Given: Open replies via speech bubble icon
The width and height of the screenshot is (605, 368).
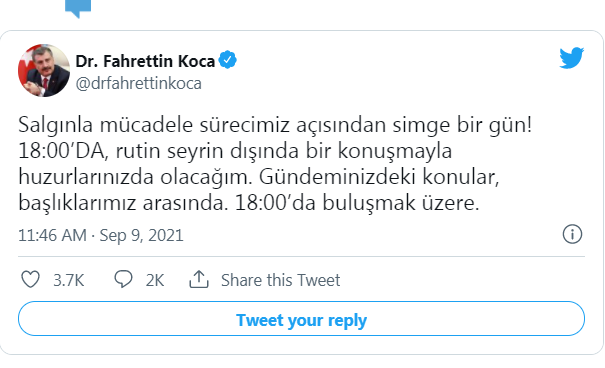Looking at the screenshot, I should pyautogui.click(x=123, y=279).
